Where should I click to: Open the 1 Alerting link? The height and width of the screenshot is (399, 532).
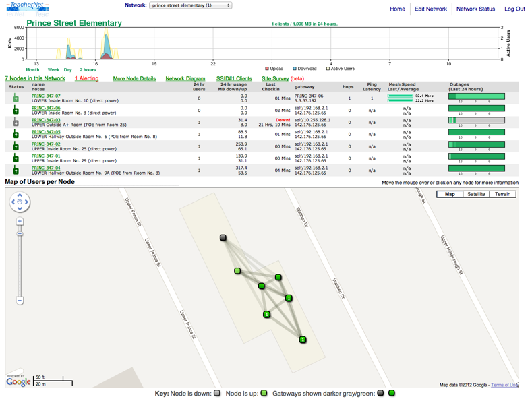87,78
